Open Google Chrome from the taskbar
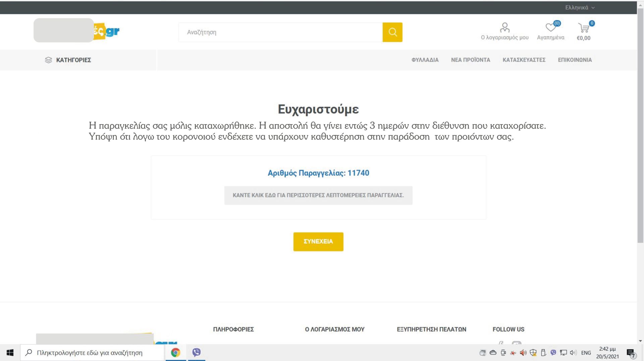 [x=175, y=352]
